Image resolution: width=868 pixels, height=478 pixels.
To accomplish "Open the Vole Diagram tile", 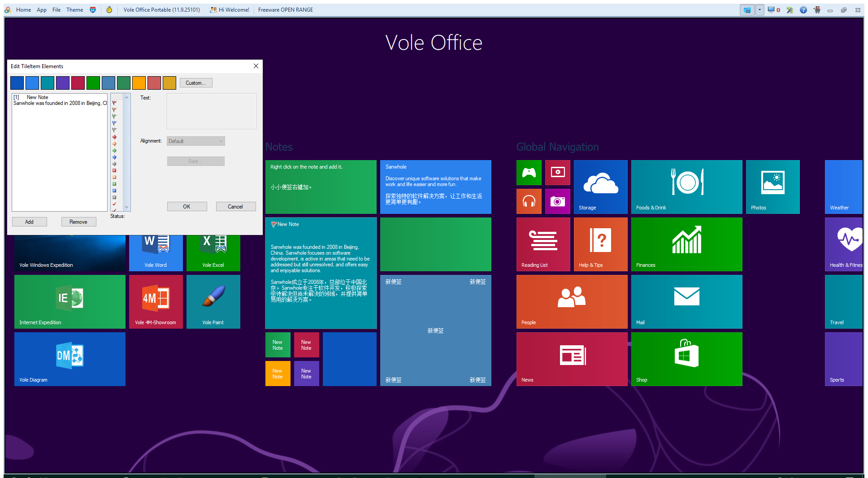I will pos(69,359).
